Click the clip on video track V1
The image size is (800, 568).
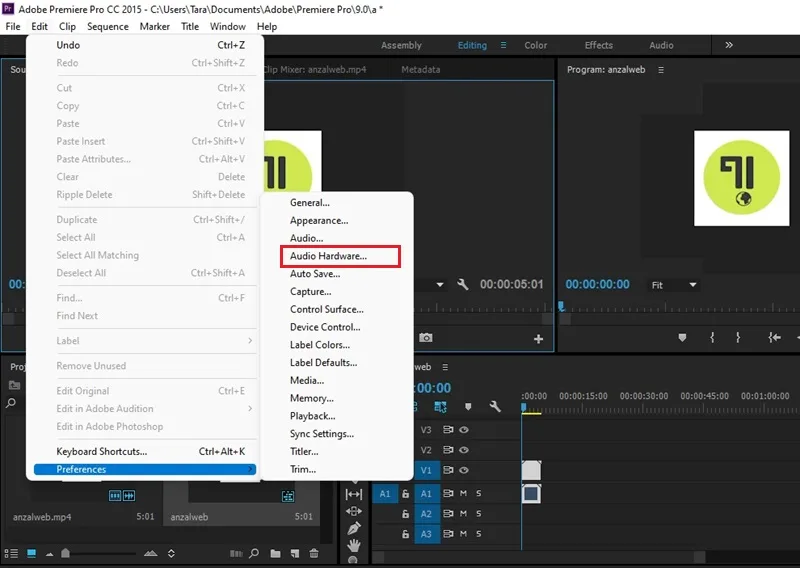pyautogui.click(x=531, y=470)
